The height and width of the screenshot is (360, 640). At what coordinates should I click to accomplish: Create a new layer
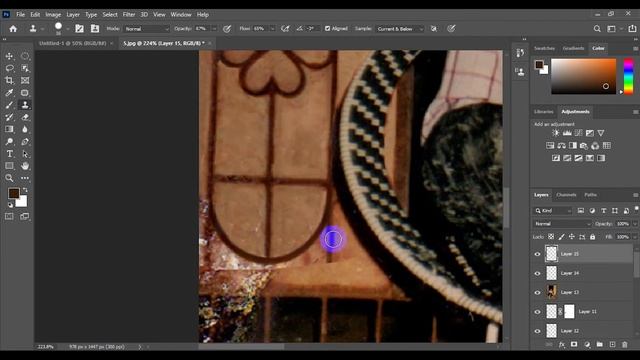pyautogui.click(x=612, y=344)
